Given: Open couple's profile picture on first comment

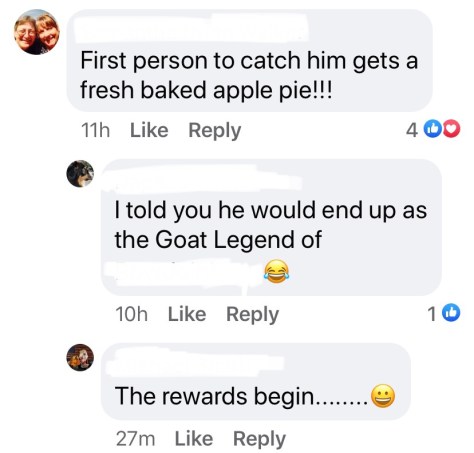Looking at the screenshot, I should coord(37,32).
